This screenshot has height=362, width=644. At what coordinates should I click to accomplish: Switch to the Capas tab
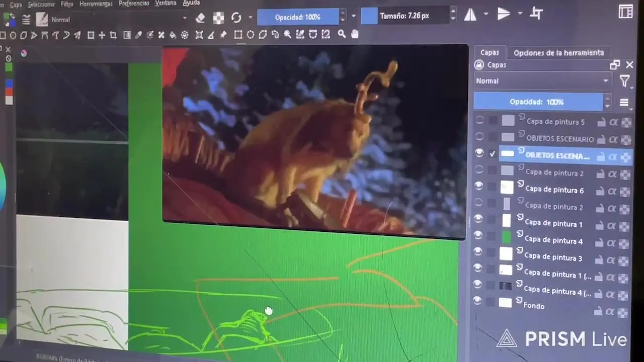[x=490, y=52]
